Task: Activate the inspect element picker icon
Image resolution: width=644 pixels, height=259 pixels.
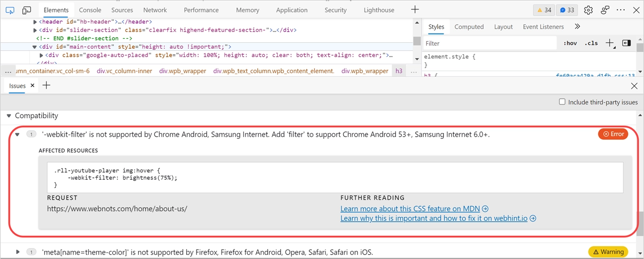Action: (x=10, y=10)
